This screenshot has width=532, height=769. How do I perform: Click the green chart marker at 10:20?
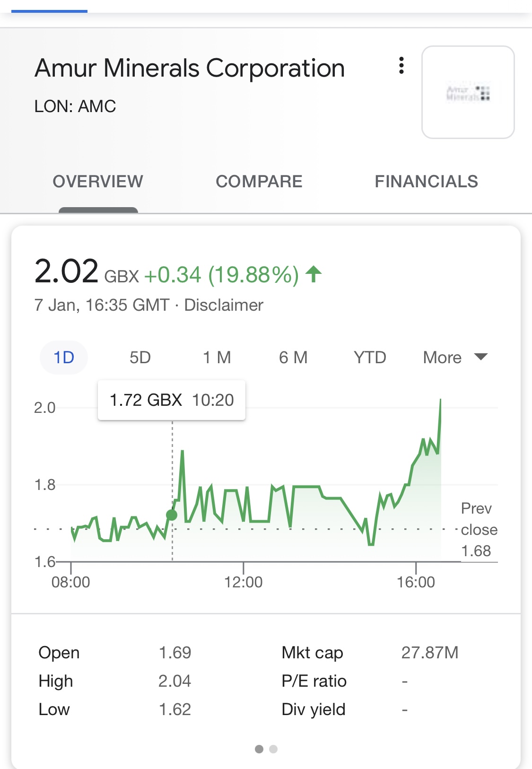click(x=172, y=515)
